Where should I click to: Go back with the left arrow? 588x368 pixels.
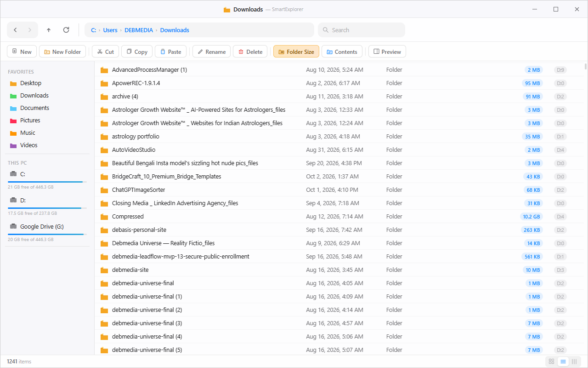tap(15, 30)
